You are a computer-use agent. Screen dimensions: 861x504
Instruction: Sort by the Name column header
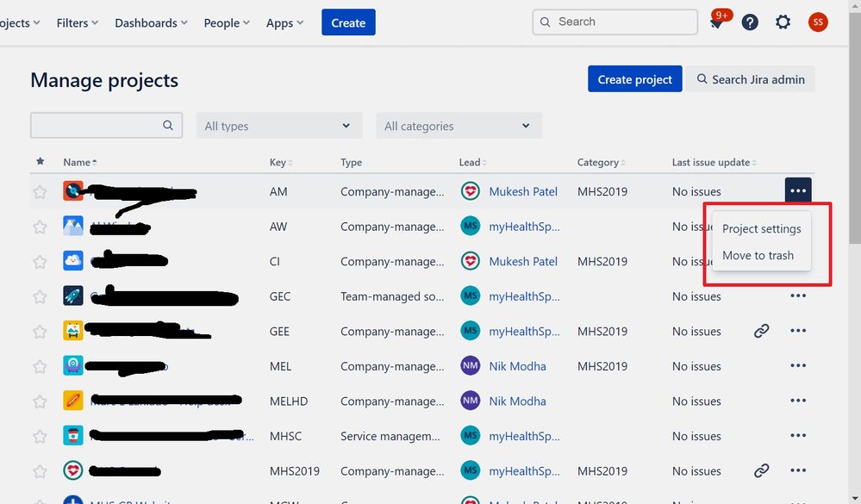pyautogui.click(x=80, y=162)
